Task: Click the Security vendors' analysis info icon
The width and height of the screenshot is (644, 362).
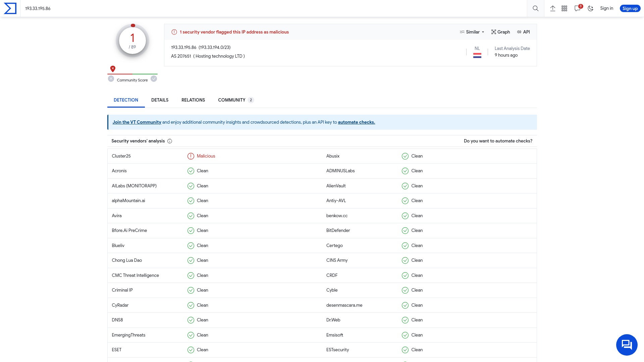Action: [x=170, y=141]
